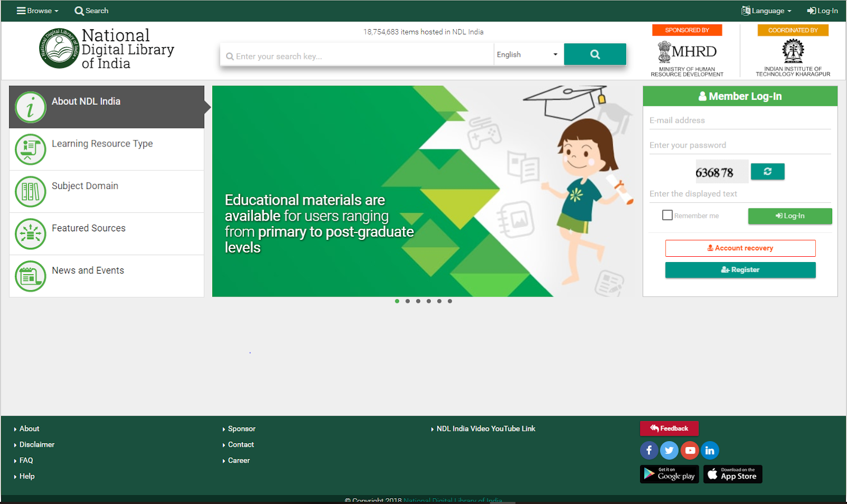Click the Account recovery button
The height and width of the screenshot is (504, 847).
coord(740,248)
